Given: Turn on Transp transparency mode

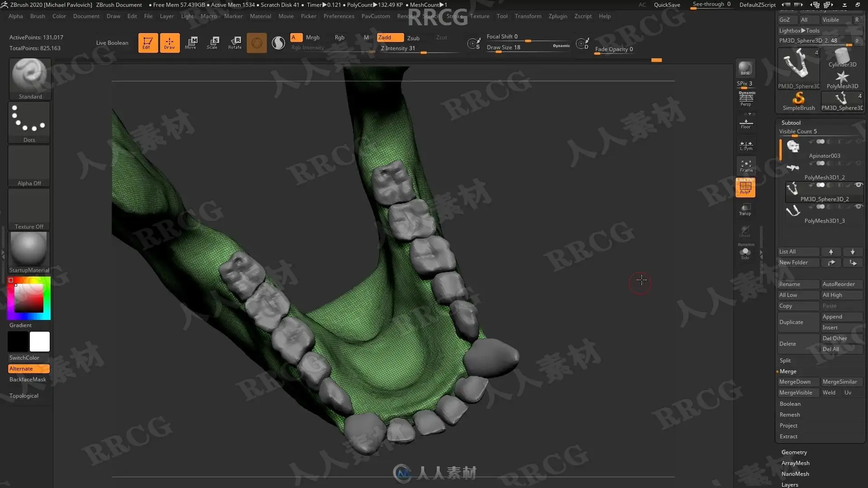Looking at the screenshot, I should point(745,209).
